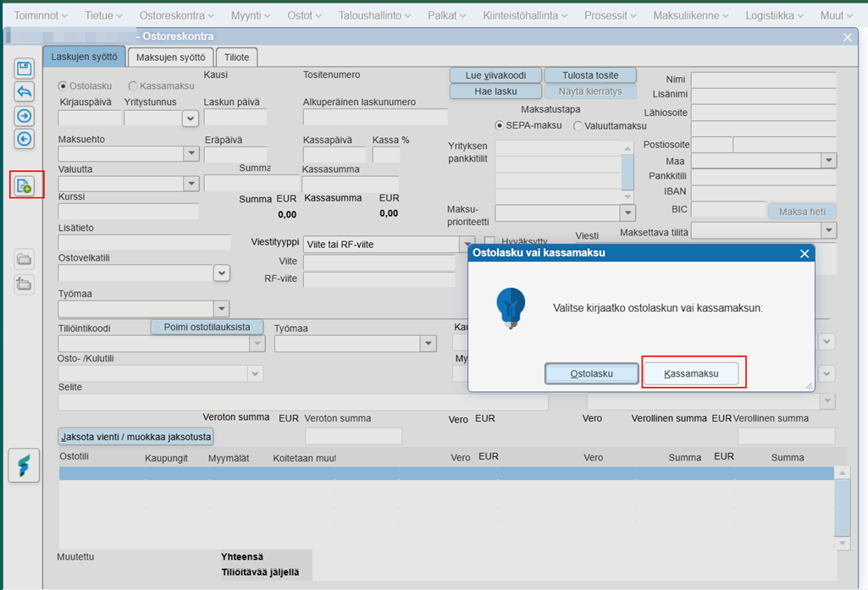Open the Myynti menu
The width and height of the screenshot is (868, 590).
pyautogui.click(x=250, y=15)
